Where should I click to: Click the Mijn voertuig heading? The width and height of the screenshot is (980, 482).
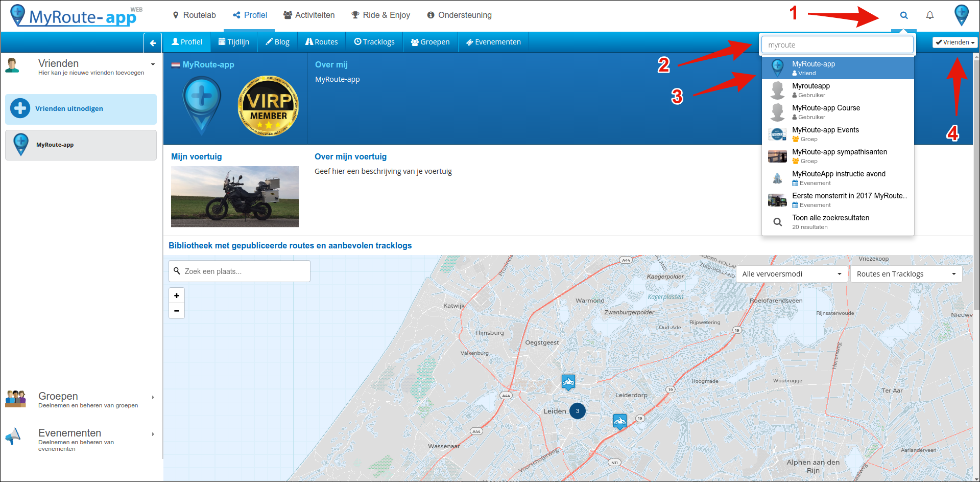coord(197,156)
